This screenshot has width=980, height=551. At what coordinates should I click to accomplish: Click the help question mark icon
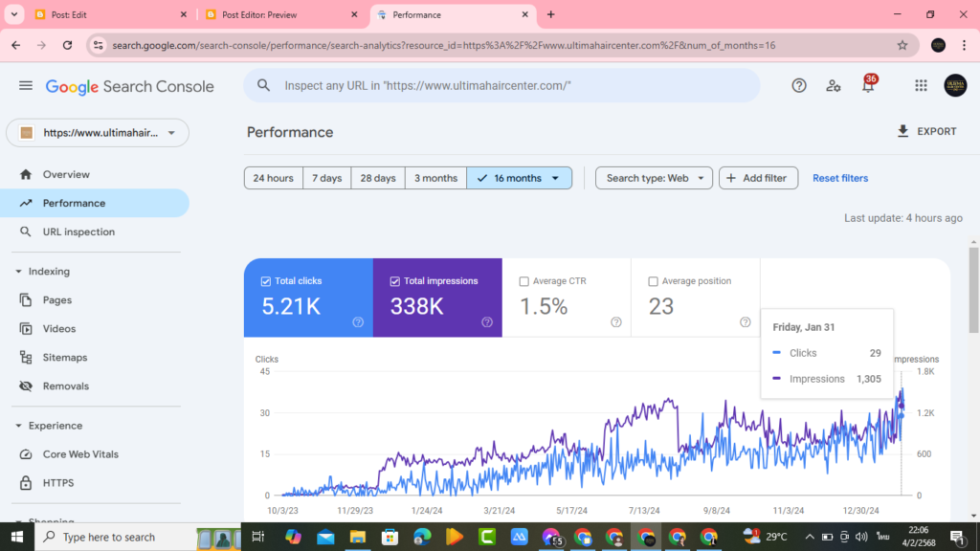coord(799,85)
